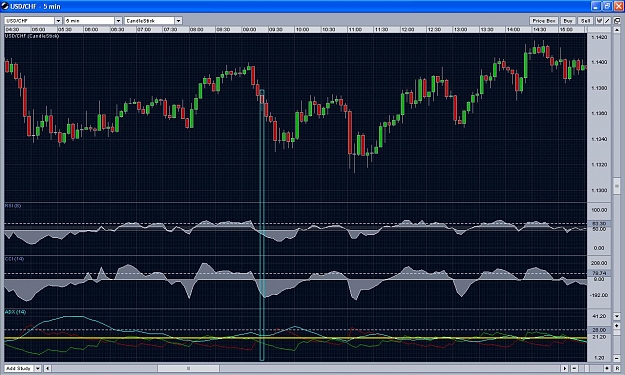Screen dimensions: 625x375
Task: Open the Add Study dropdown arrow
Action: tap(38, 368)
